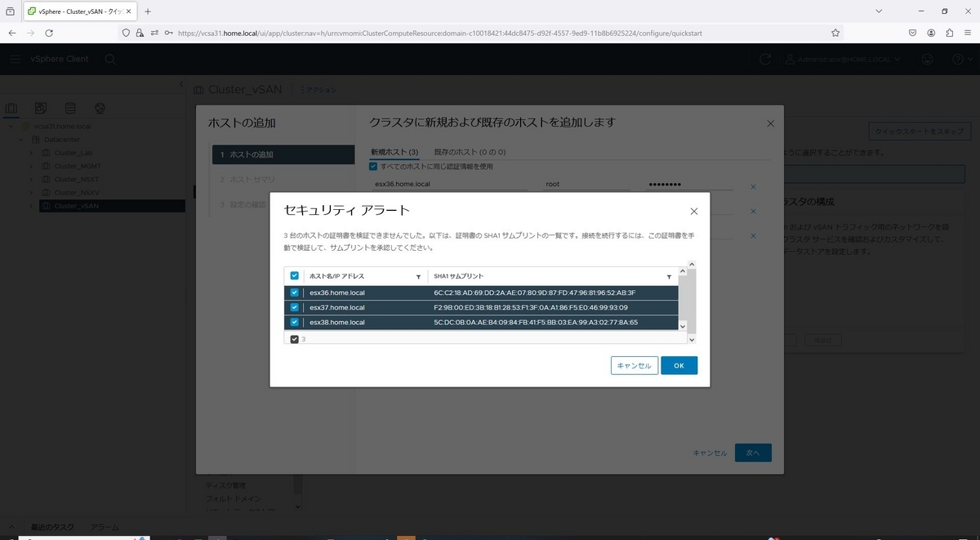Image resolution: width=980 pixels, height=540 pixels.
Task: Select Cluster_Lab in the inventory tree
Action: pyautogui.click(x=73, y=153)
